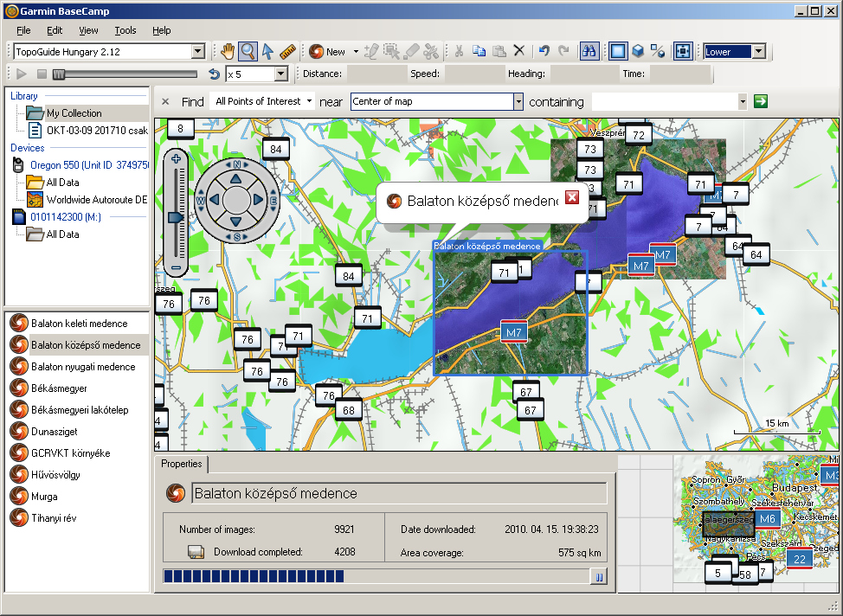Switch to 2D map view
843x616 pixels.
618,52
